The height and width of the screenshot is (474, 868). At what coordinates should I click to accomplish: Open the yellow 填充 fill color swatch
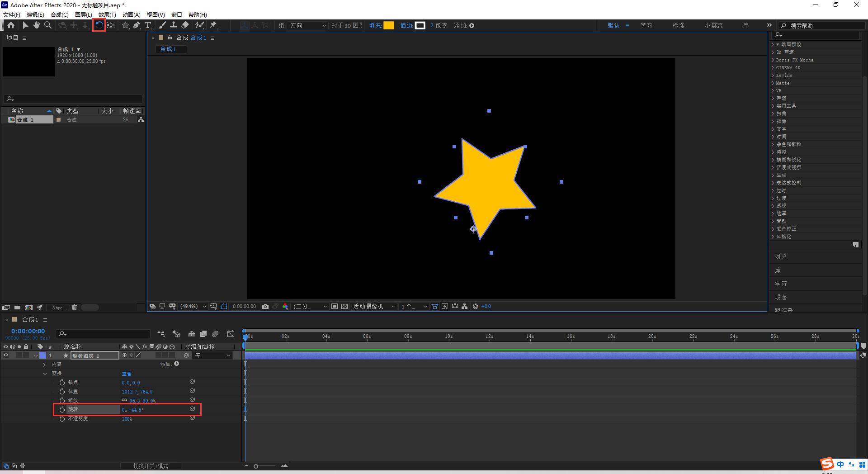tap(389, 25)
